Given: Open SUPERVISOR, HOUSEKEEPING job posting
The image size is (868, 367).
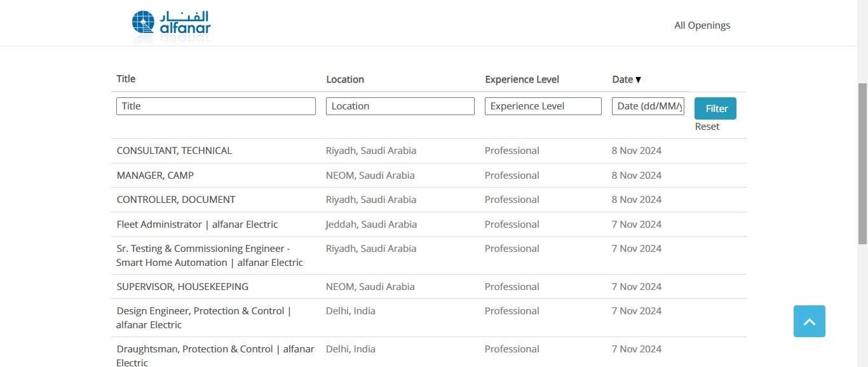Looking at the screenshot, I should pos(182,287).
